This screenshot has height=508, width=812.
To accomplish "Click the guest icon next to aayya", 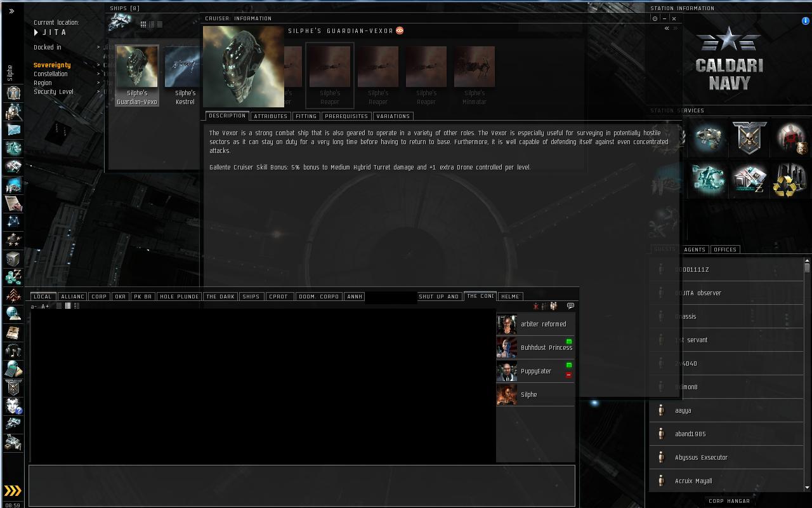I will pos(661,410).
